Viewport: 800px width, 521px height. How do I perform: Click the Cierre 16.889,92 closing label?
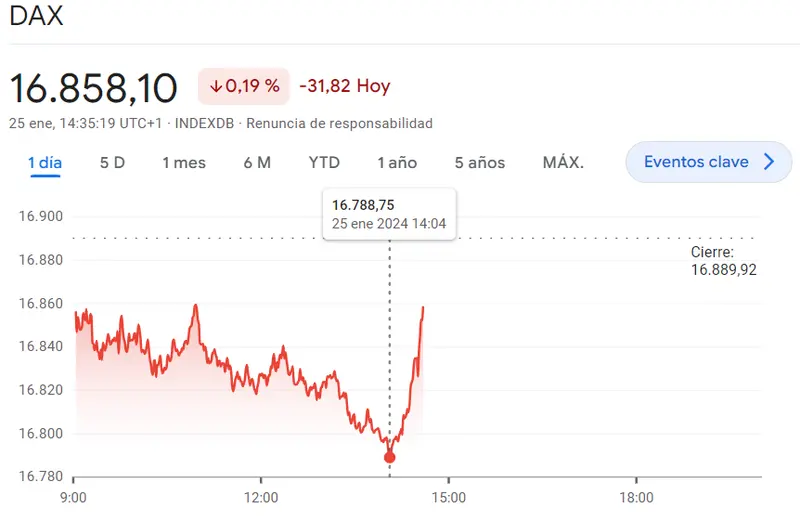tap(724, 261)
